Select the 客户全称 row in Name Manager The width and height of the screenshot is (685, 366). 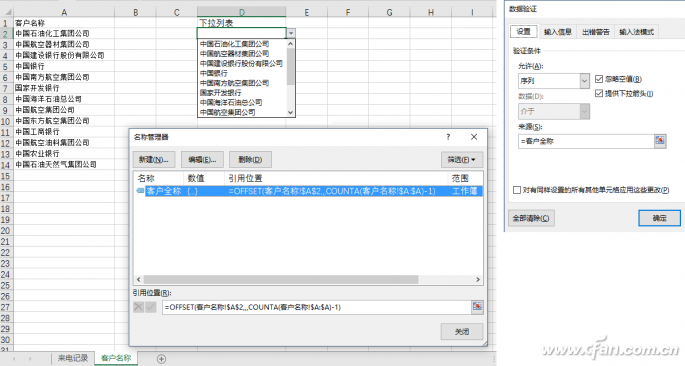[308, 191]
